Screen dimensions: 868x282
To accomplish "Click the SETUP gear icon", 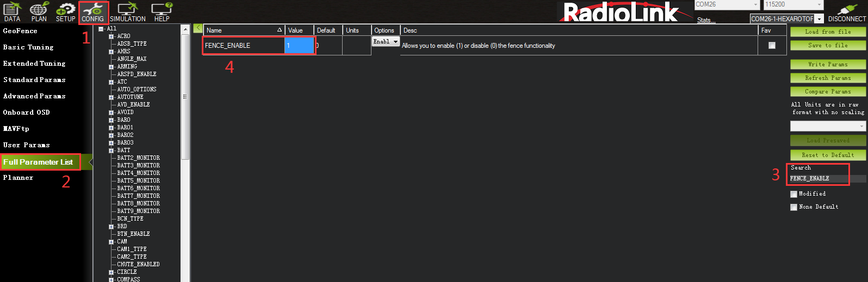I will 65,11.
